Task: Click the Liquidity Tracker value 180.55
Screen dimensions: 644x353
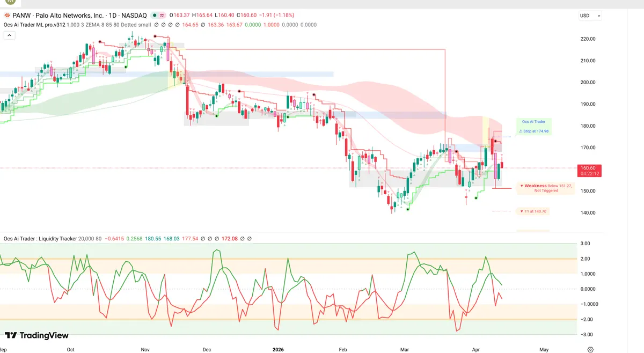Action: click(x=153, y=239)
